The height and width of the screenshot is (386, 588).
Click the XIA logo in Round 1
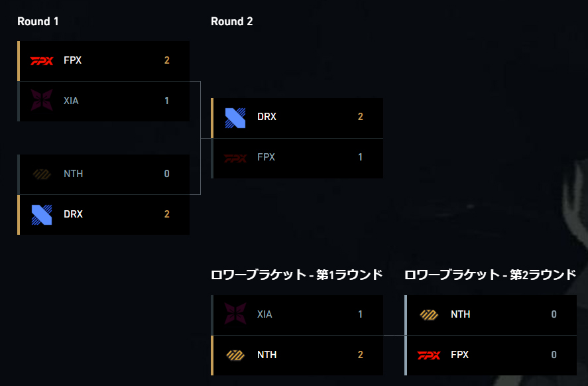[x=42, y=101]
